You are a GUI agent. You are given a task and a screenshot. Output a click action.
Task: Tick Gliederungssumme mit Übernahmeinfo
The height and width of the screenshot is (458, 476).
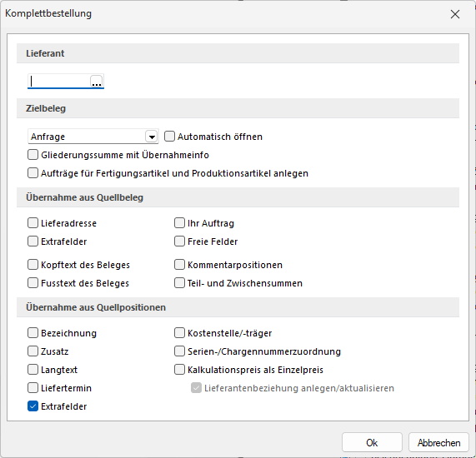(x=33, y=155)
